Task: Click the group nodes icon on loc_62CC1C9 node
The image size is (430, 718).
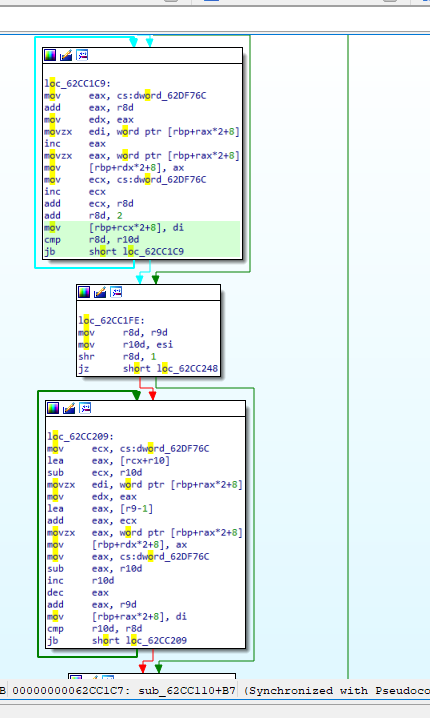Action: [x=82, y=55]
